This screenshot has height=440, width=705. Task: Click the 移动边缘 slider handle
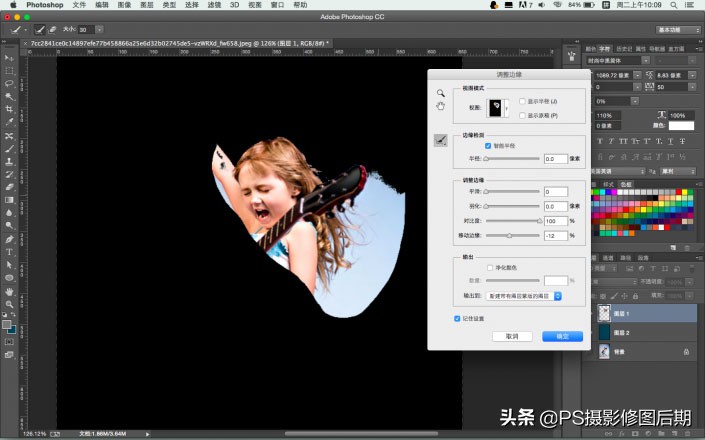coord(509,235)
